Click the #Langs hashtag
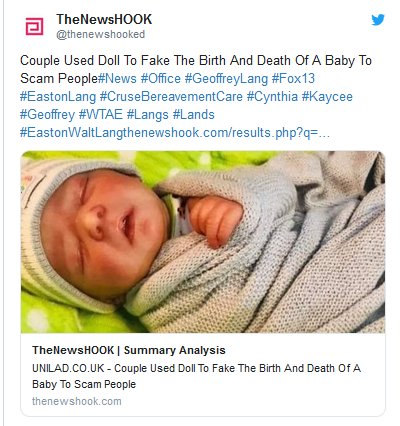Viewport: 400px width, 426px height. pos(148,115)
